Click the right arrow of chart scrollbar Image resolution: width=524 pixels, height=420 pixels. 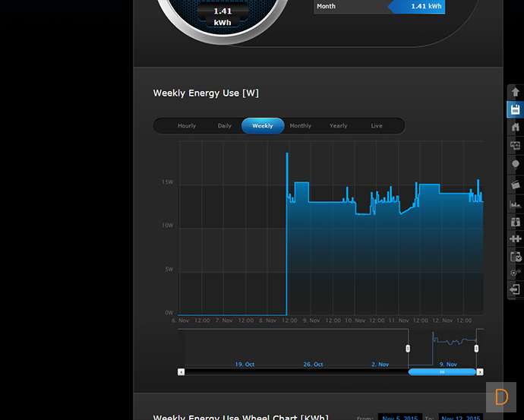point(480,372)
